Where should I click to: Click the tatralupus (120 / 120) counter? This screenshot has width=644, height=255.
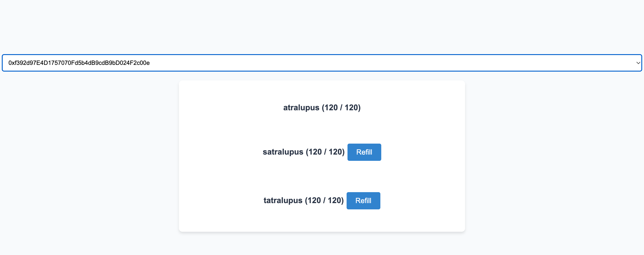click(x=324, y=200)
